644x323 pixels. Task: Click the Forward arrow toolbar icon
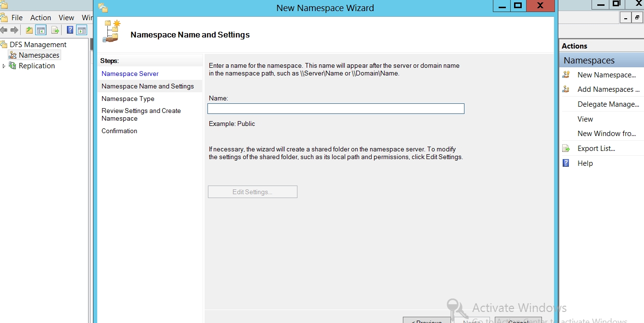point(14,30)
